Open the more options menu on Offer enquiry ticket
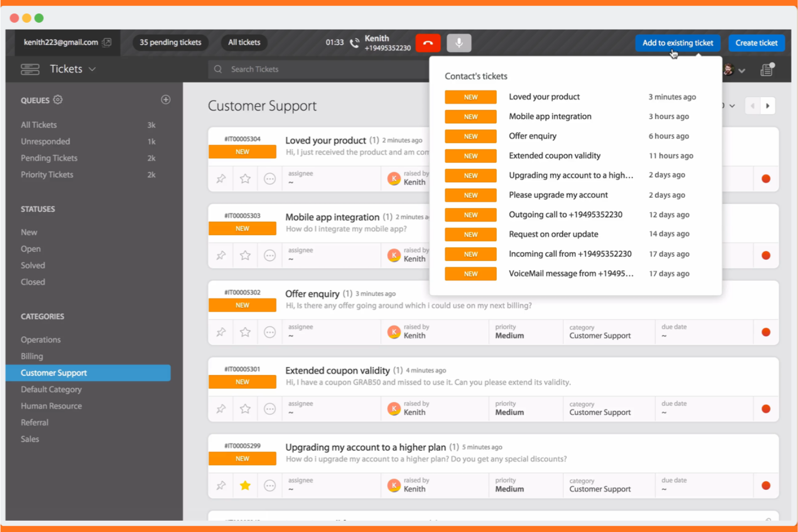The height and width of the screenshot is (532, 798). click(270, 332)
